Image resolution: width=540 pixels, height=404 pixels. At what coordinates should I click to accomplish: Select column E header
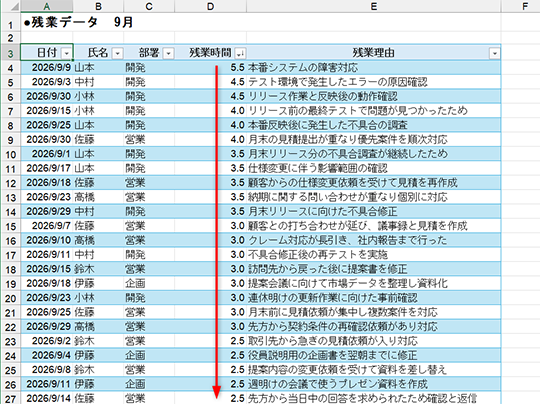(374, 6)
